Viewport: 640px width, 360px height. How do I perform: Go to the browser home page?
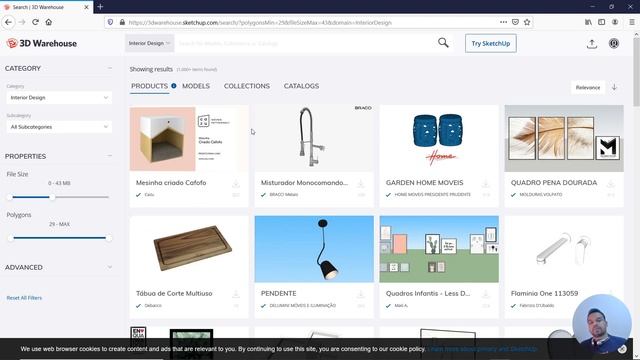coord(49,22)
